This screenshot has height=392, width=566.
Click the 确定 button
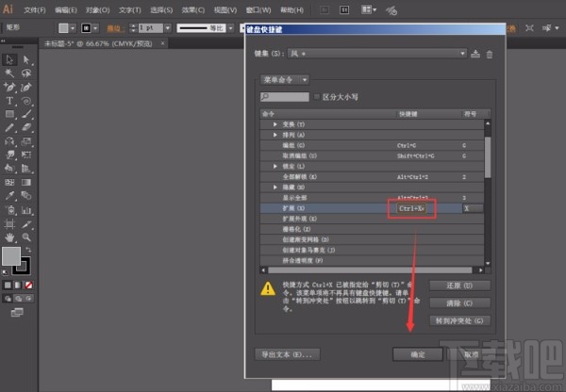point(418,354)
